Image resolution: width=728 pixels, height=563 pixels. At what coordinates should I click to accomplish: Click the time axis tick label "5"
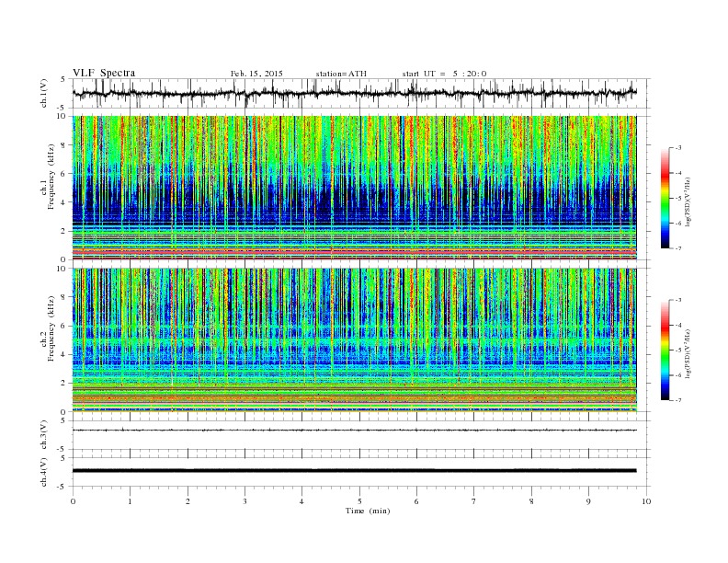359,501
